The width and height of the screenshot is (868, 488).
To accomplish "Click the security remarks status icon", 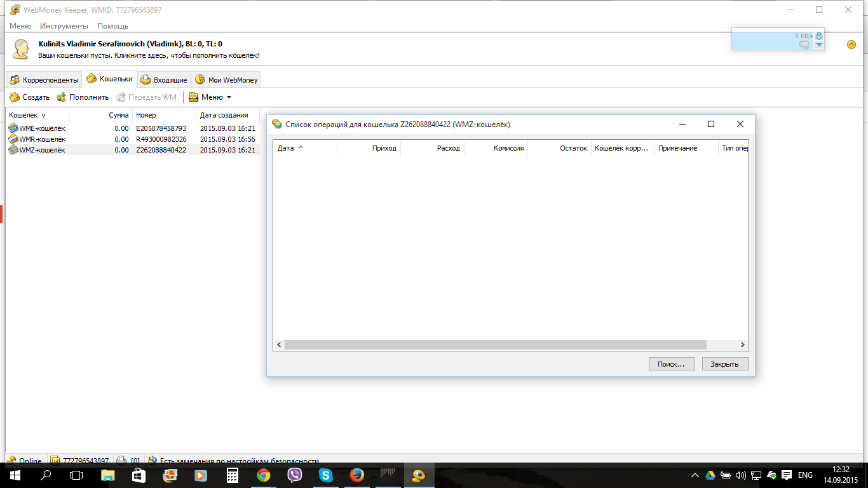I will tap(152, 461).
